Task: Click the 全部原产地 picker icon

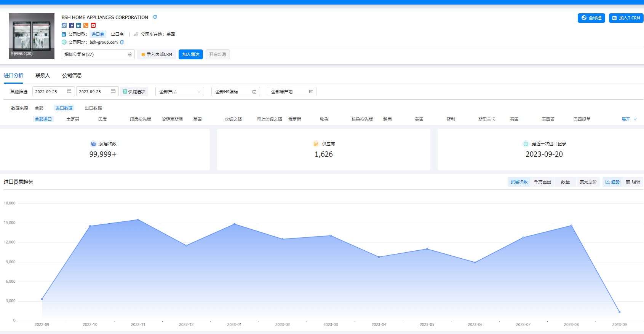Action: pos(311,92)
